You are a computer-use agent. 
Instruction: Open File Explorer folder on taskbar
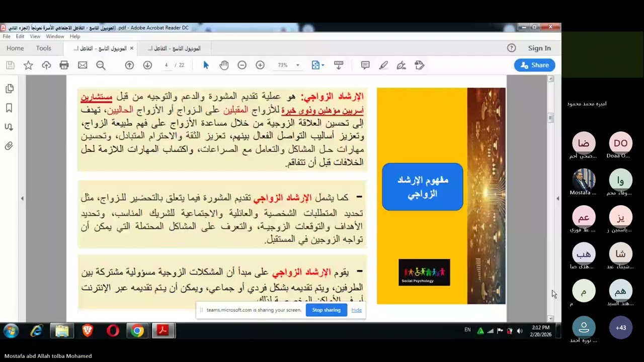62,331
